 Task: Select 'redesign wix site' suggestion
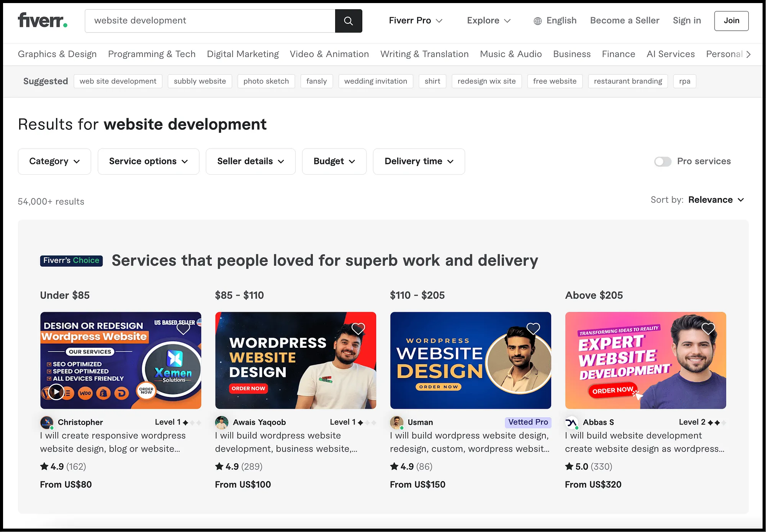[487, 81]
